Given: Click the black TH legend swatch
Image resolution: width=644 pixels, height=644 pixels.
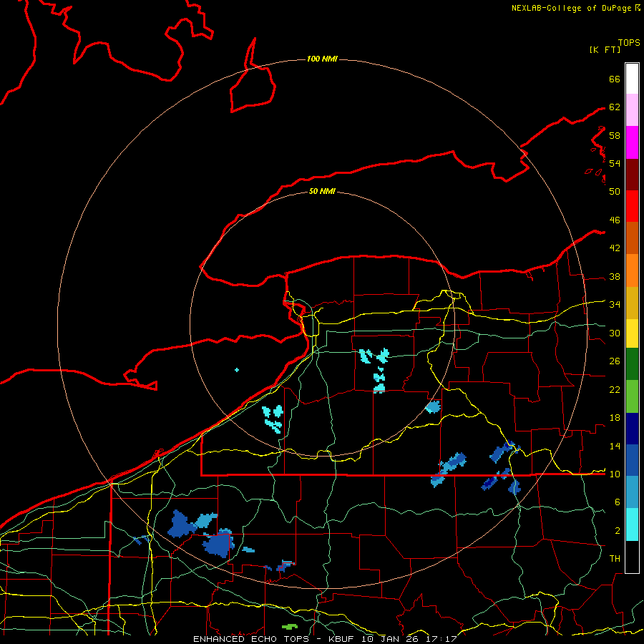Looking at the screenshot, I should [x=632, y=557].
